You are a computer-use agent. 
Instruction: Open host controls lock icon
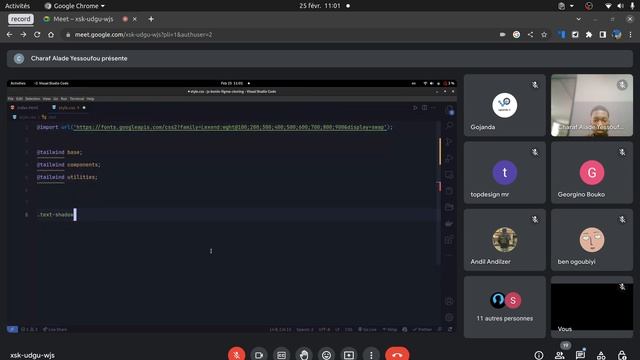pyautogui.click(x=622, y=355)
